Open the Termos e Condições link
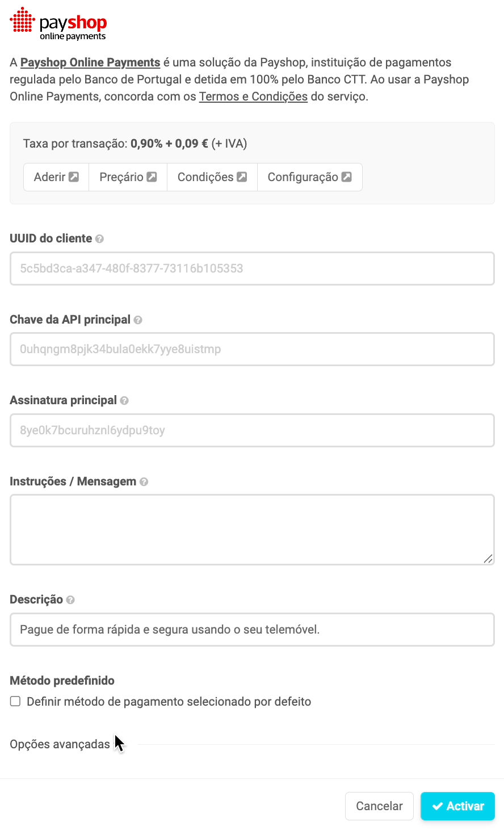The image size is (504, 830). tap(253, 97)
